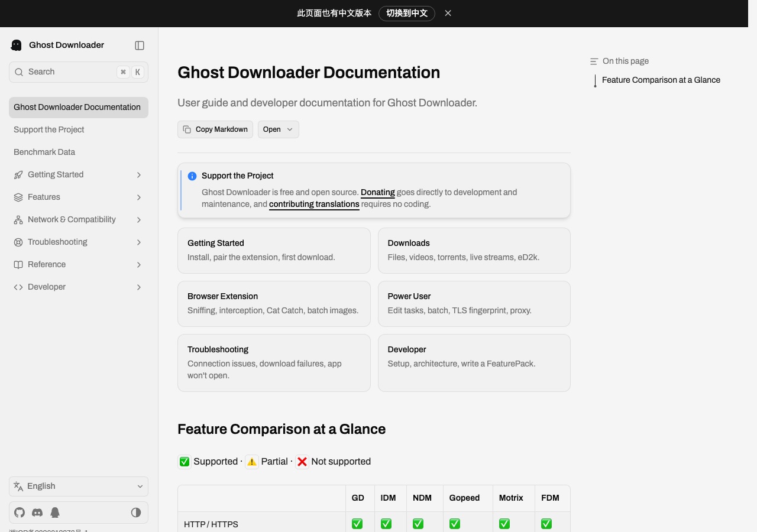This screenshot has height=532, width=757.
Task: Click the FDM column header
Action: tap(550, 498)
